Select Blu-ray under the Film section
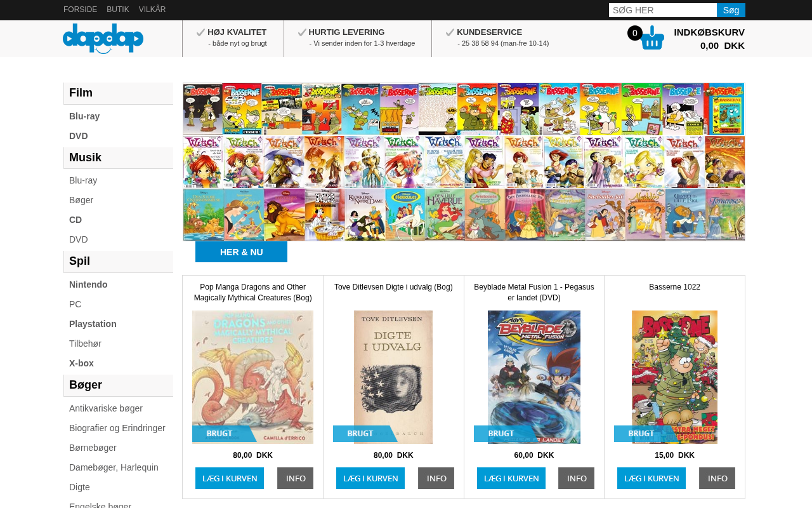Image resolution: width=812 pixels, height=508 pixels. [x=84, y=116]
